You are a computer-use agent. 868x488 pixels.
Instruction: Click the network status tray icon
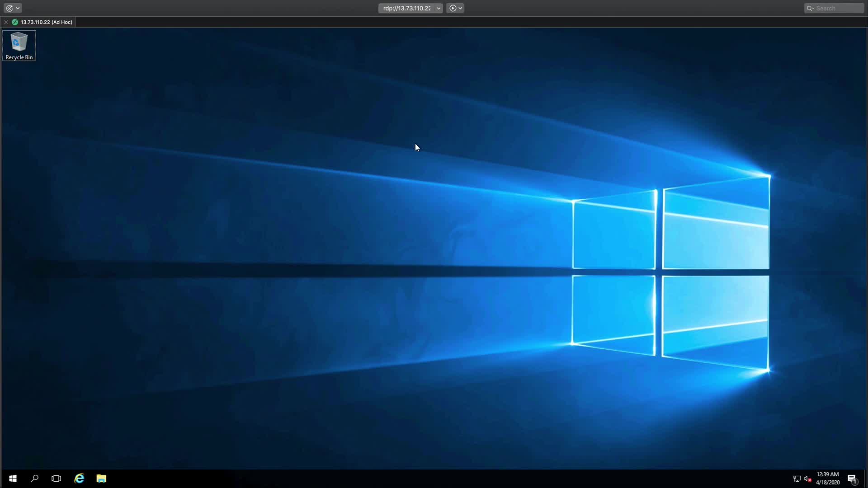(x=797, y=479)
